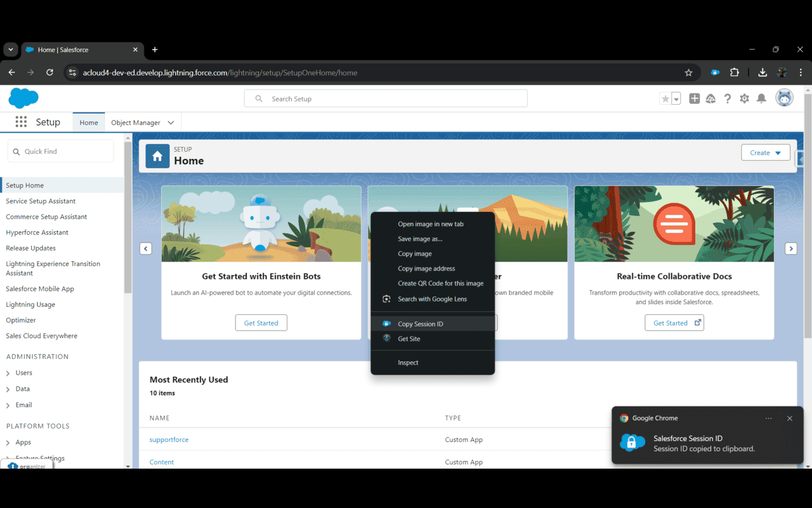This screenshot has height=508, width=812.
Task: Open Chrome downloads icon
Action: click(x=763, y=72)
